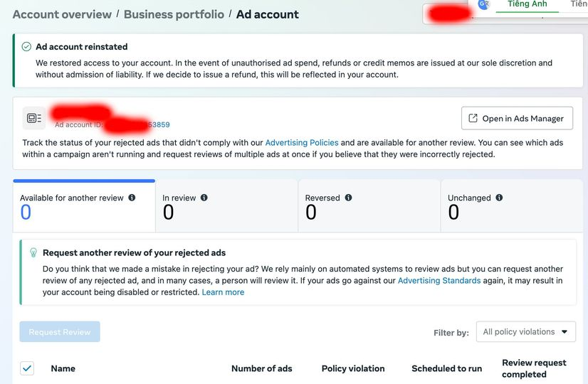Select Available for another review tab
This screenshot has height=384, width=588.
click(x=84, y=206)
